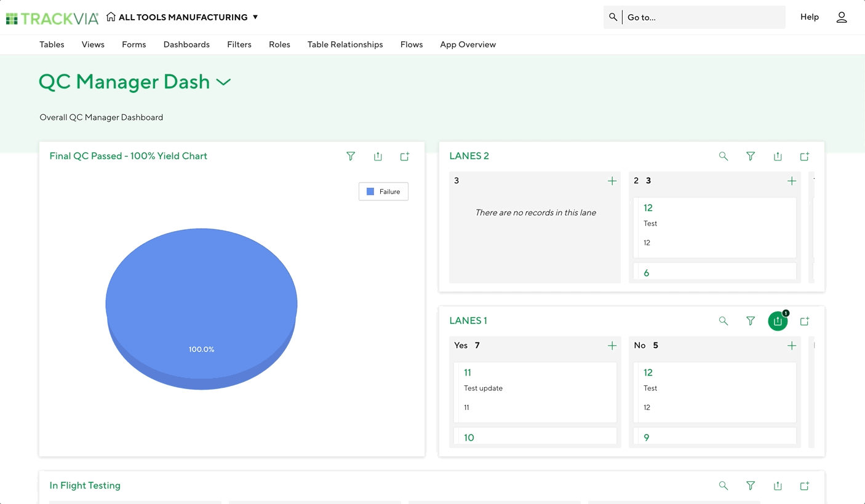The height and width of the screenshot is (504, 865).
Task: Filter the LANES 2 panel
Action: (751, 156)
